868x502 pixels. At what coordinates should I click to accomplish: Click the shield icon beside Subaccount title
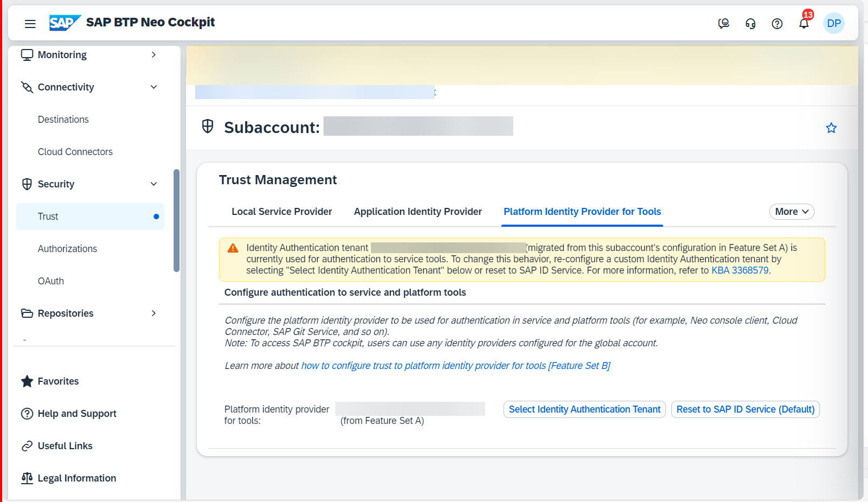point(208,127)
